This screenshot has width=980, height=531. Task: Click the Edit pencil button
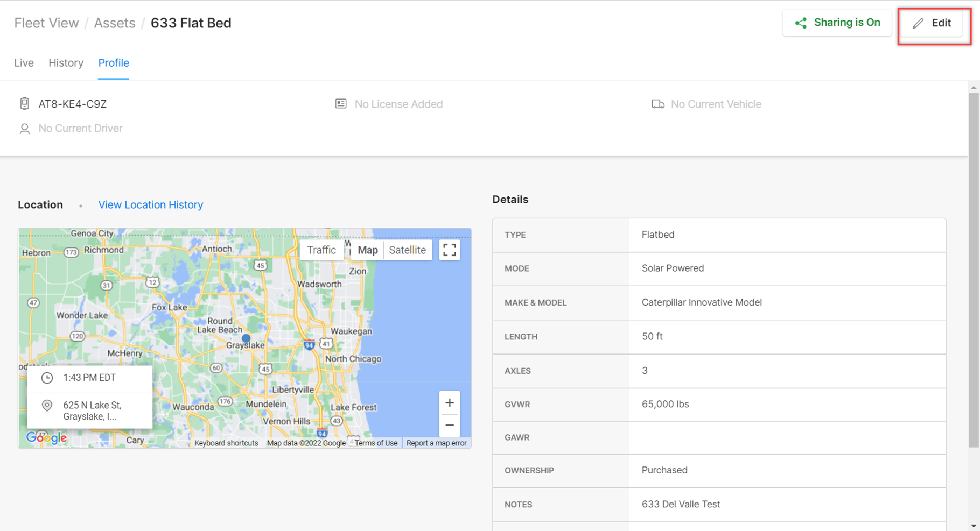pyautogui.click(x=932, y=23)
